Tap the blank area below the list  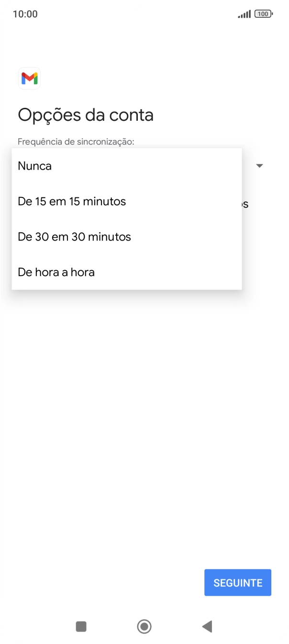[144, 407]
